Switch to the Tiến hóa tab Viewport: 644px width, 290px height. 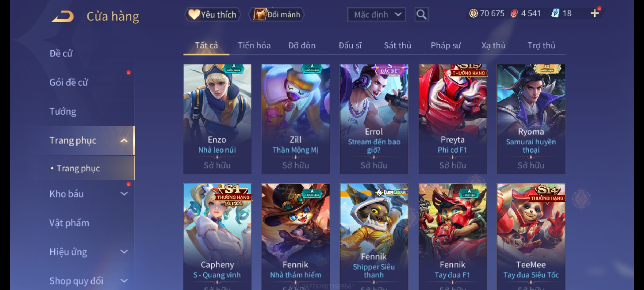[254, 45]
